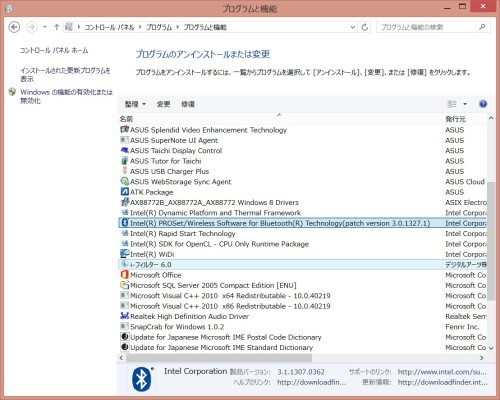Click the large Bluetooth icon in details pane

coord(142,379)
